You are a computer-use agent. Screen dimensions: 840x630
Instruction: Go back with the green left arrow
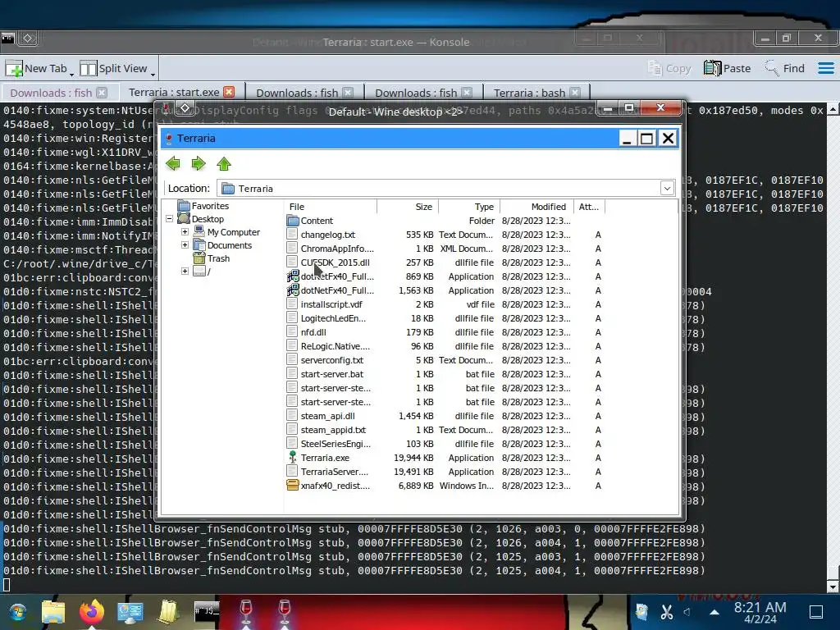(x=172, y=163)
